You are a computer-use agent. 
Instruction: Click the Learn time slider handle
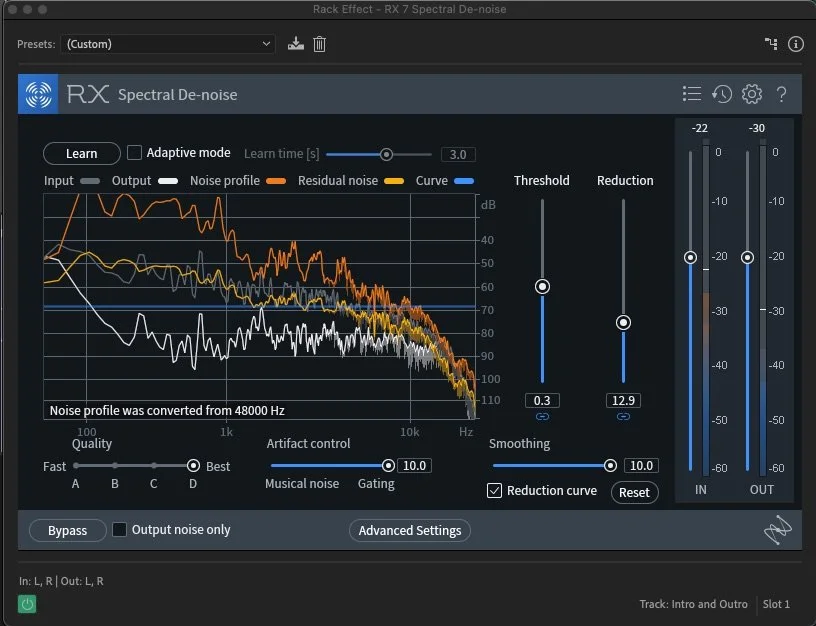pyautogui.click(x=386, y=155)
